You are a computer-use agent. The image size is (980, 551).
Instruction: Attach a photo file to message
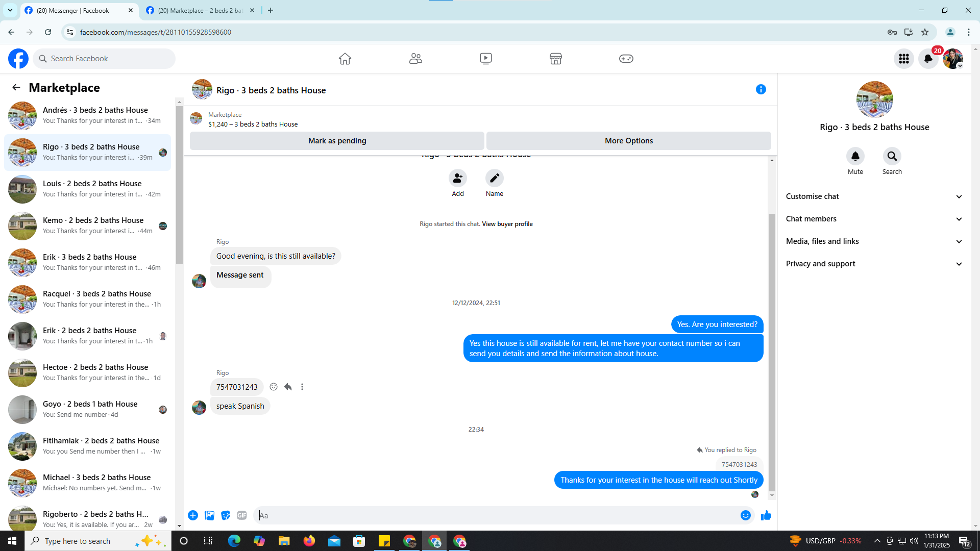click(x=209, y=516)
